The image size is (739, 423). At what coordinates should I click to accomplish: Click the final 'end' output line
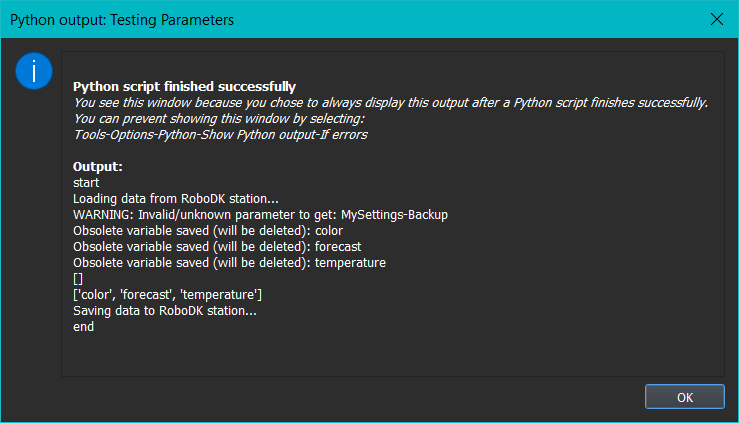click(84, 326)
